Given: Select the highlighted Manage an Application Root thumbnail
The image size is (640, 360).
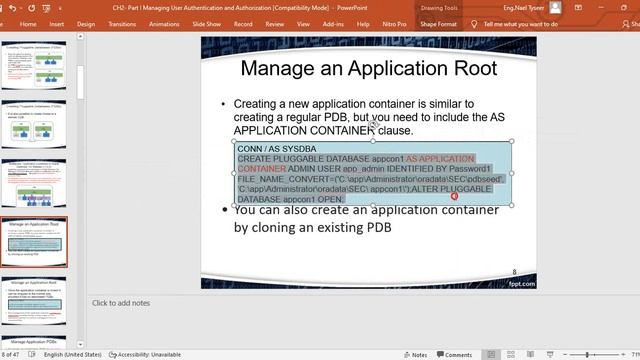Looking at the screenshot, I should point(34,242).
